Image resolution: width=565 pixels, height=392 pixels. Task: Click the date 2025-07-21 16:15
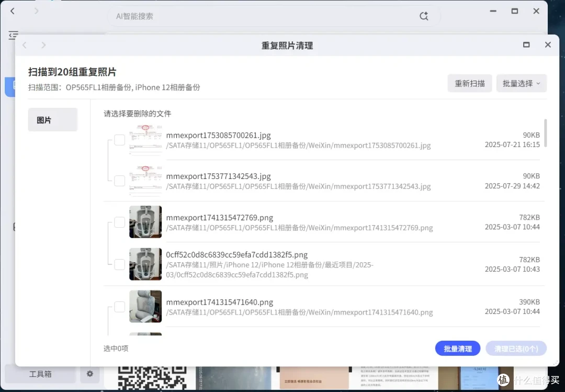click(512, 144)
